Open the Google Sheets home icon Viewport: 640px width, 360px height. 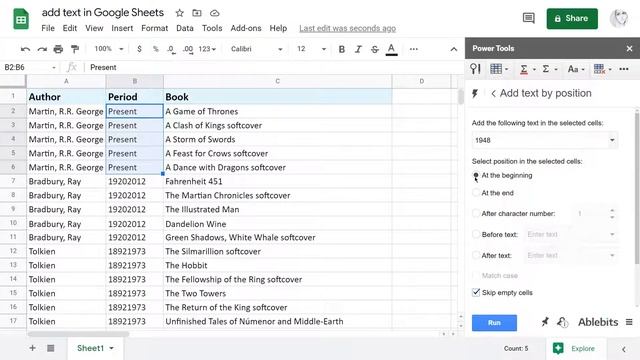[x=21, y=19]
